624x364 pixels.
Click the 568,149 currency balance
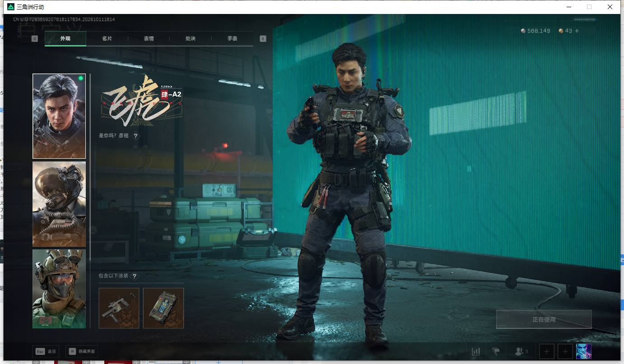(x=539, y=31)
